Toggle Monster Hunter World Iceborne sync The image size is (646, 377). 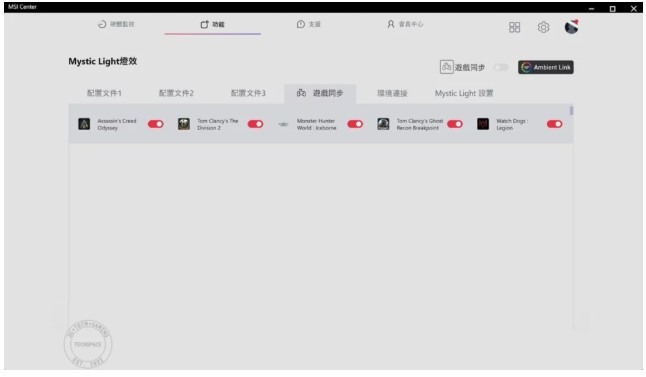355,124
